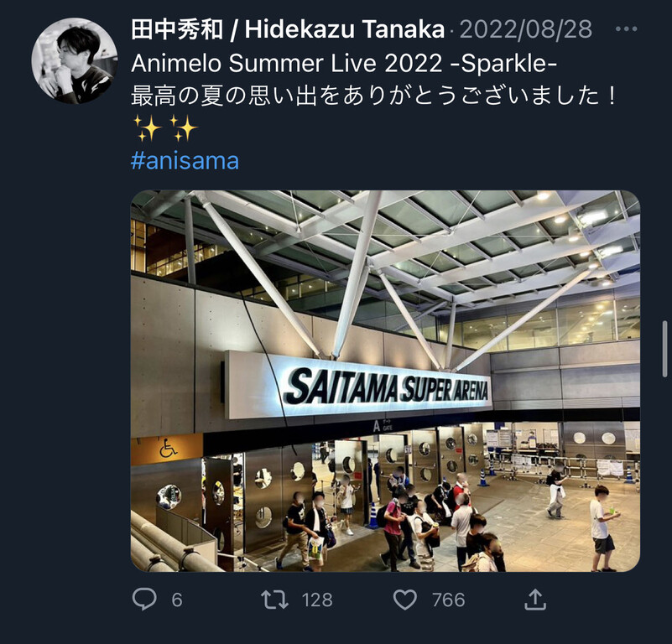The height and width of the screenshot is (644, 672).
Task: Click the Japanese thank-you message line
Action: [x=373, y=96]
